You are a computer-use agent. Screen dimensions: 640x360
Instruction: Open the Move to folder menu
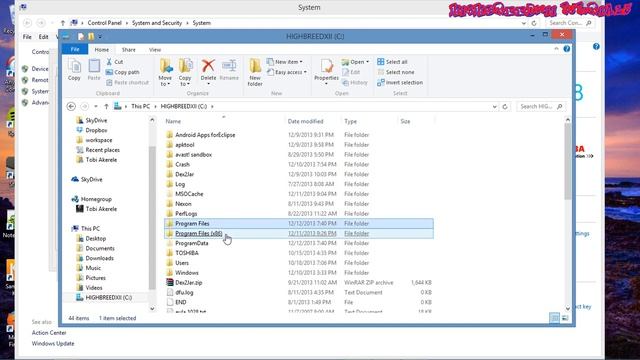(165, 73)
